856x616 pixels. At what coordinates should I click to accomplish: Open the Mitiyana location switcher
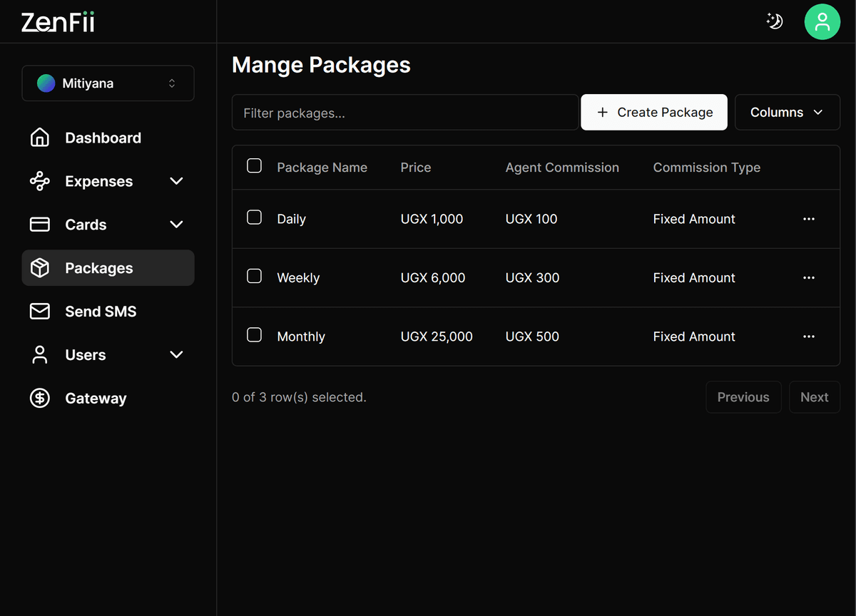click(x=108, y=83)
